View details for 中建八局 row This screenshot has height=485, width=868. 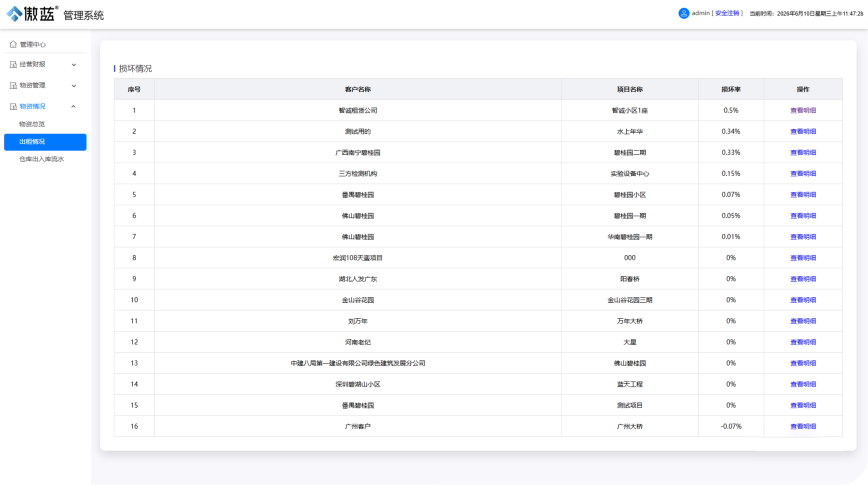pos(803,363)
